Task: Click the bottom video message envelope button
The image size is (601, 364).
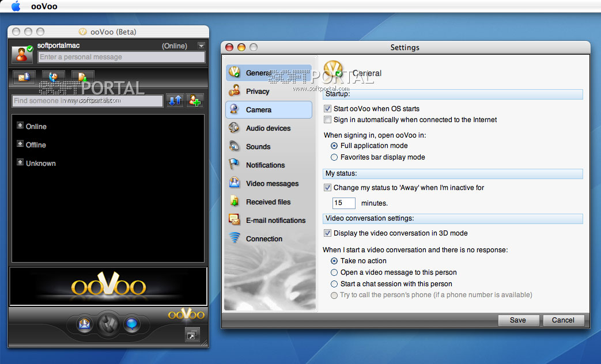Action: [x=84, y=324]
